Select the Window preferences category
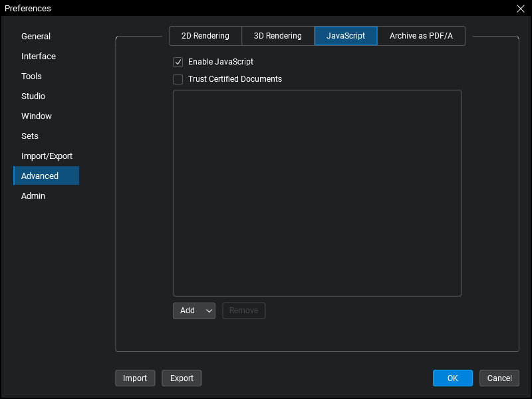 (x=37, y=116)
